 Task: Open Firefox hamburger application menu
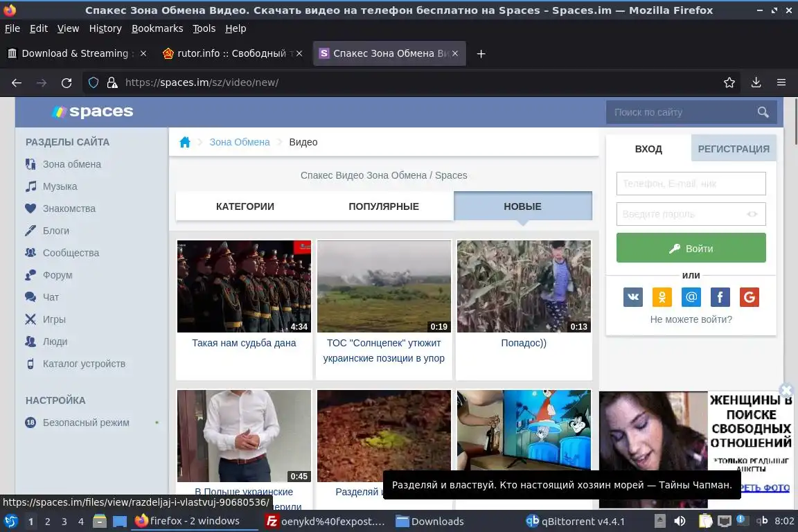pyautogui.click(x=781, y=82)
